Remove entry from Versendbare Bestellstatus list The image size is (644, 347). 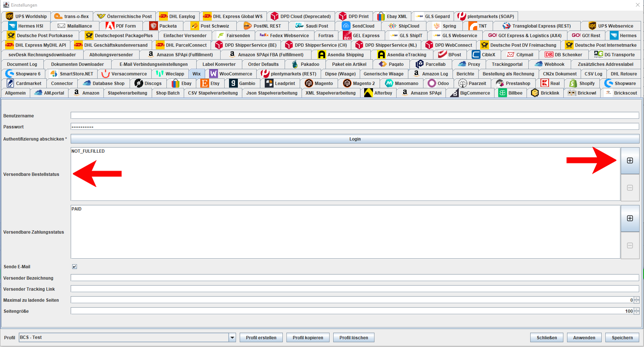630,188
